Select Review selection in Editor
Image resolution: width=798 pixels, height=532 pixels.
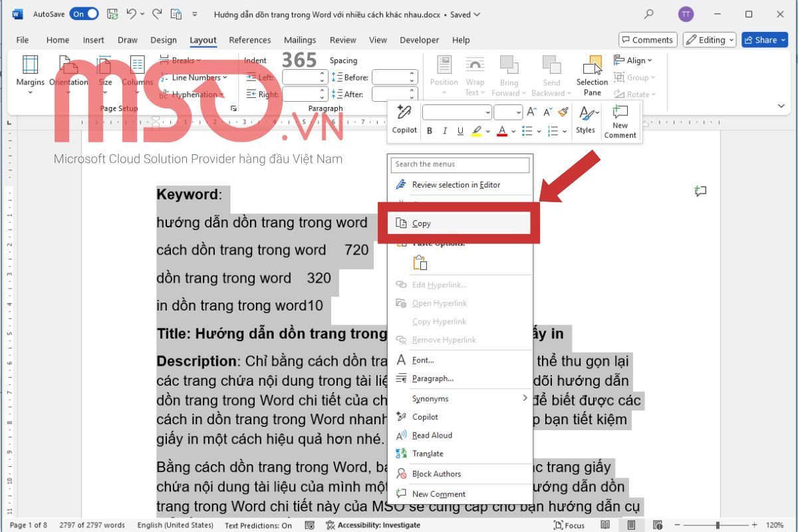[460, 185]
